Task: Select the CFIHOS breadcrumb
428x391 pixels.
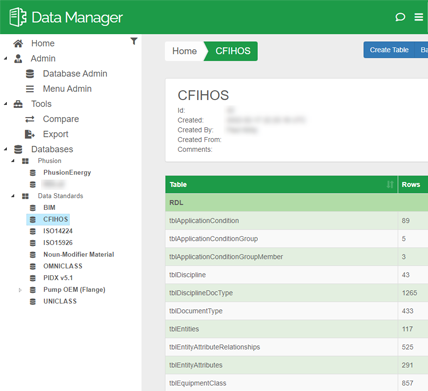Action: pos(233,51)
